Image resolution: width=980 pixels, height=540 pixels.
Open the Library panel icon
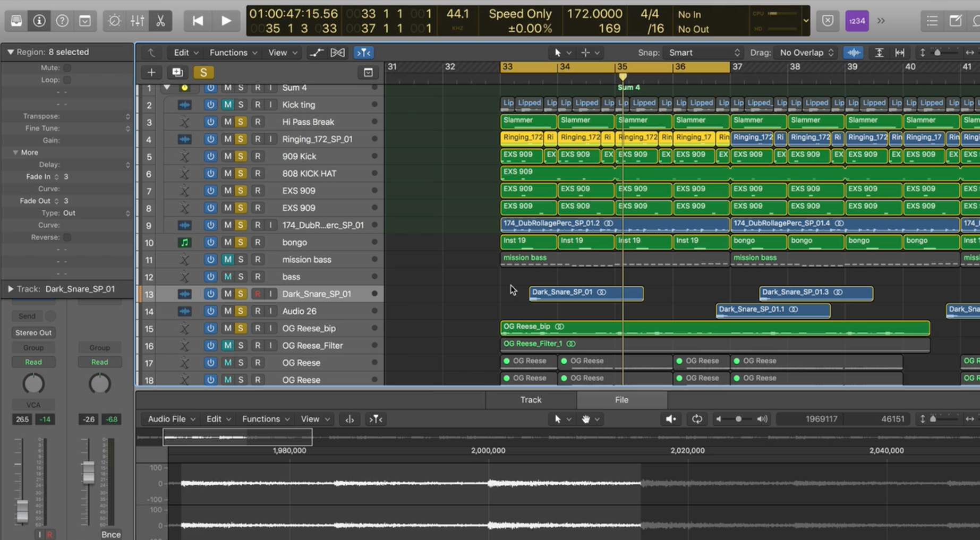point(16,21)
